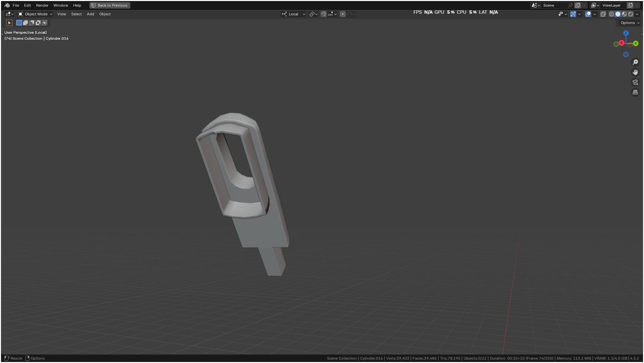Screen dimensions: 644x363
Task: Toggle viewport overlays off
Action: [588, 14]
